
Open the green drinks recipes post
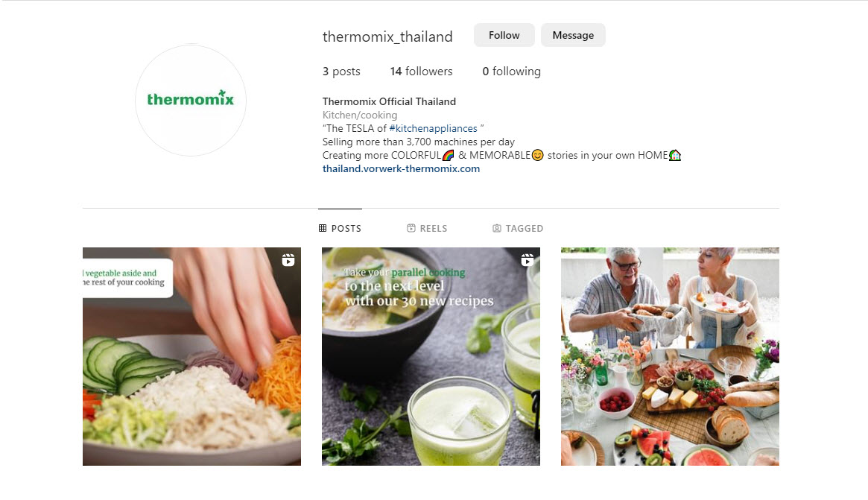pyautogui.click(x=431, y=357)
